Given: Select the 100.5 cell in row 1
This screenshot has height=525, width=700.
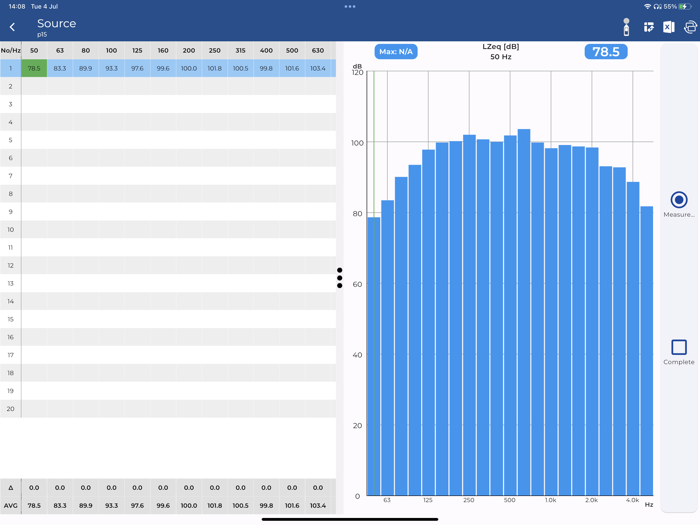Looking at the screenshot, I should (241, 68).
